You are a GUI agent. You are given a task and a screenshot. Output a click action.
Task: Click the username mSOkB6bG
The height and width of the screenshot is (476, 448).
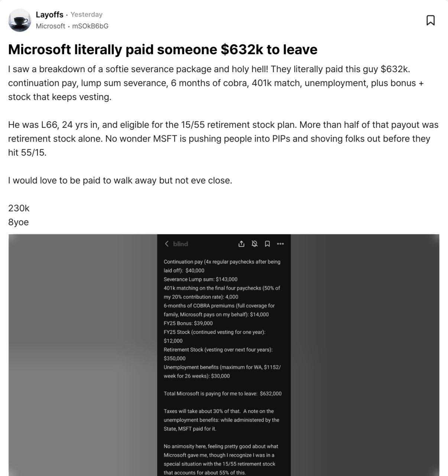pos(90,26)
